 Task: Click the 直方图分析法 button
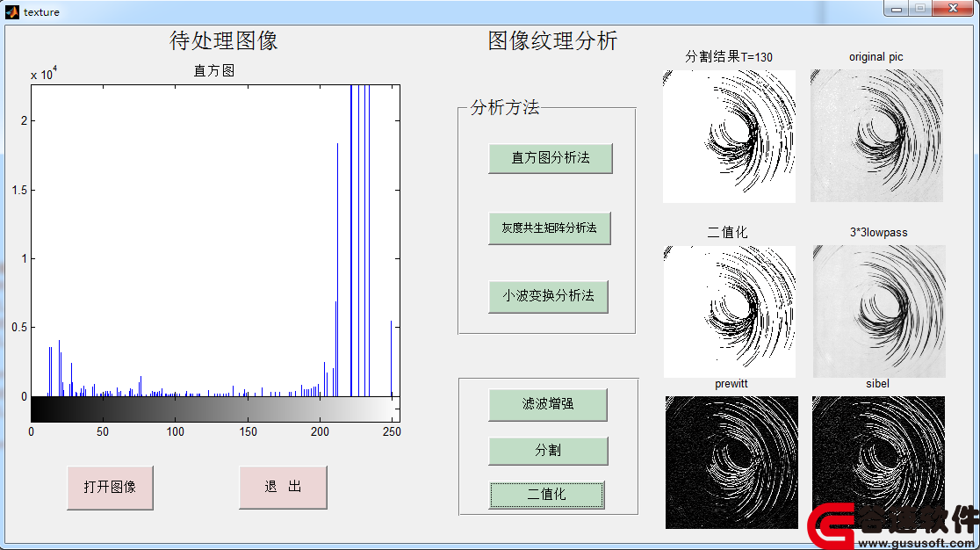[x=550, y=158]
